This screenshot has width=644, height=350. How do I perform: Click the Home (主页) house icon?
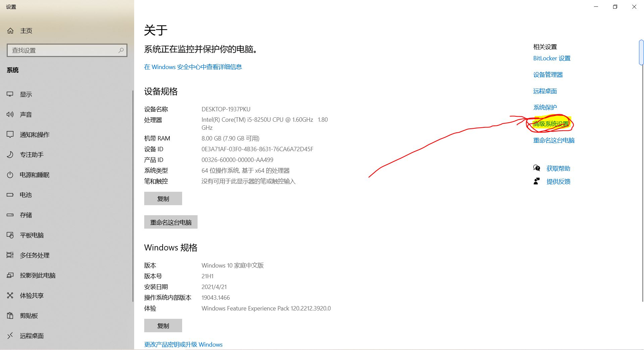point(10,31)
